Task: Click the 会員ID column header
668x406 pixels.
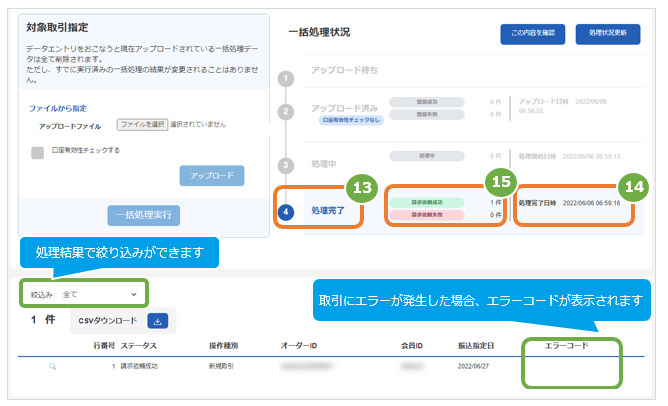Action: click(x=412, y=346)
